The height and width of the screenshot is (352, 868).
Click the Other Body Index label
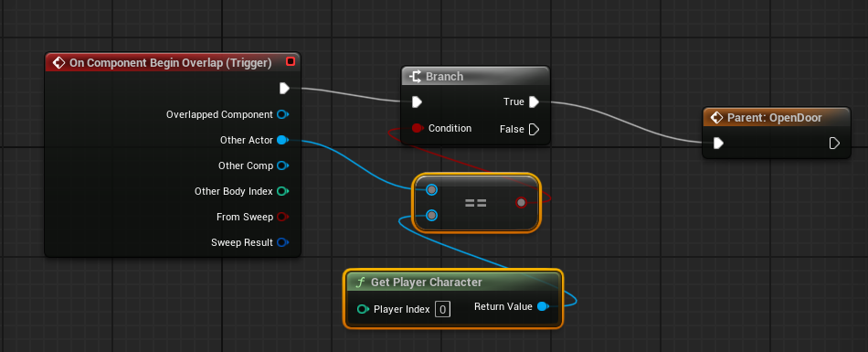(234, 191)
